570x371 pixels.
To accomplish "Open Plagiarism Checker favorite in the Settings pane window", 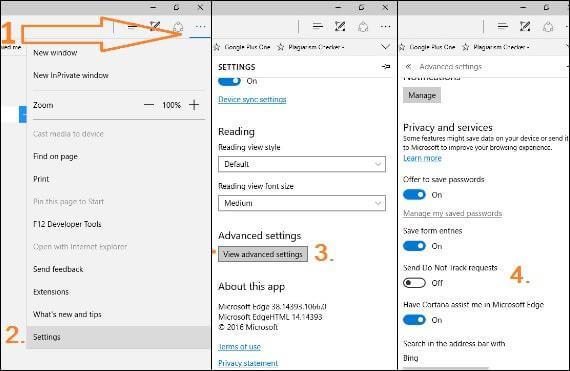I will [311, 47].
